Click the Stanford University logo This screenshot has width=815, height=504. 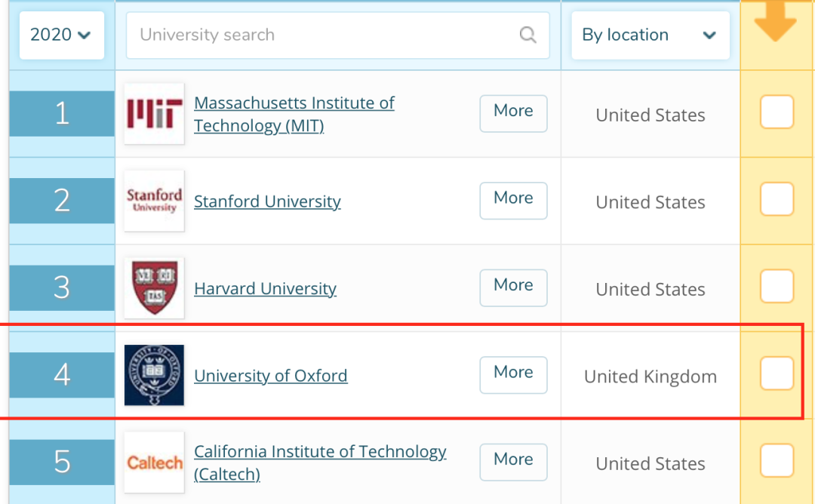point(154,201)
